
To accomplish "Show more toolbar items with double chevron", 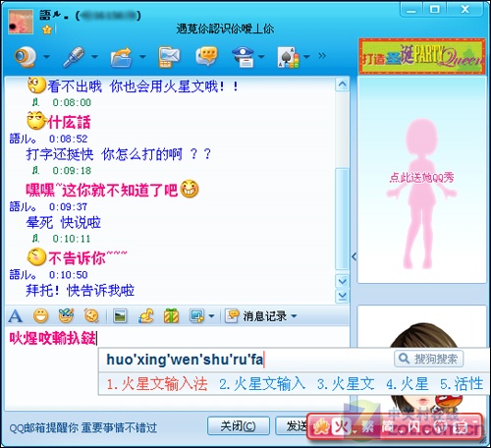I will click(x=322, y=56).
